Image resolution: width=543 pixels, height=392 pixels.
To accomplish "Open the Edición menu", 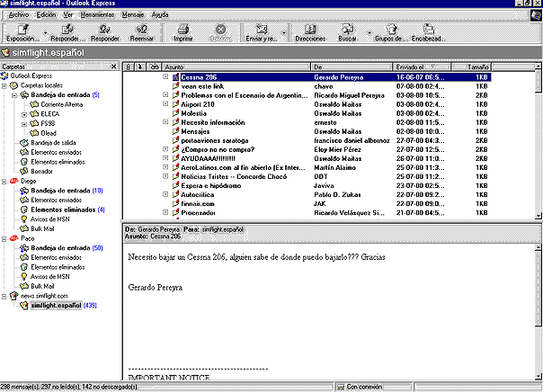I will 46,15.
